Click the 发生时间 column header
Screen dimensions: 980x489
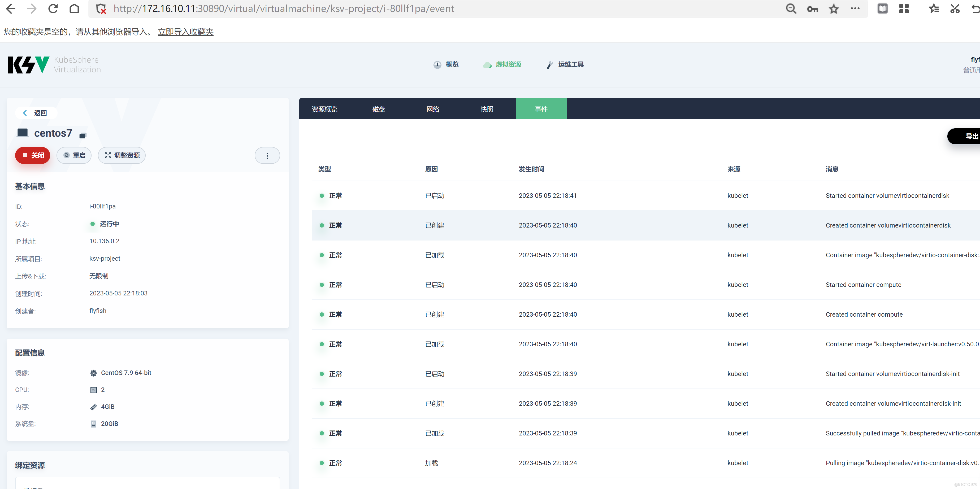(x=531, y=169)
